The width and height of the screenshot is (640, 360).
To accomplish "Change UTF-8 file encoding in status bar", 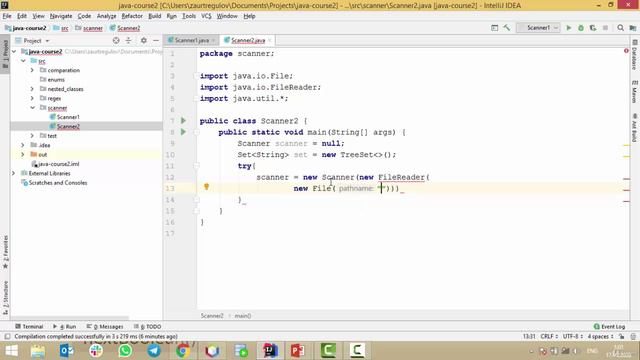I will click(x=572, y=337).
